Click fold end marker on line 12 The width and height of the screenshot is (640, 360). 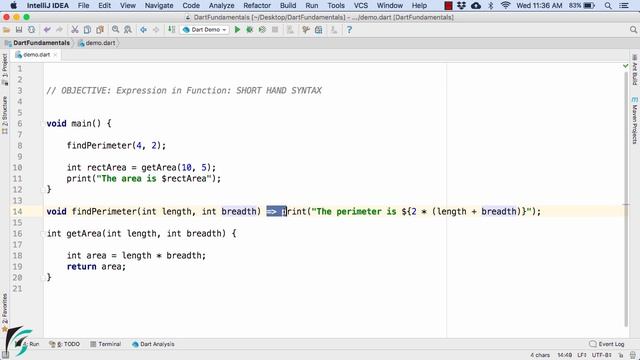click(42, 189)
